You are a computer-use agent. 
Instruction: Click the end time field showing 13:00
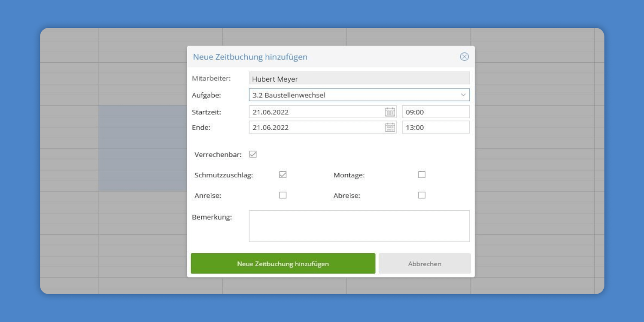pos(435,128)
